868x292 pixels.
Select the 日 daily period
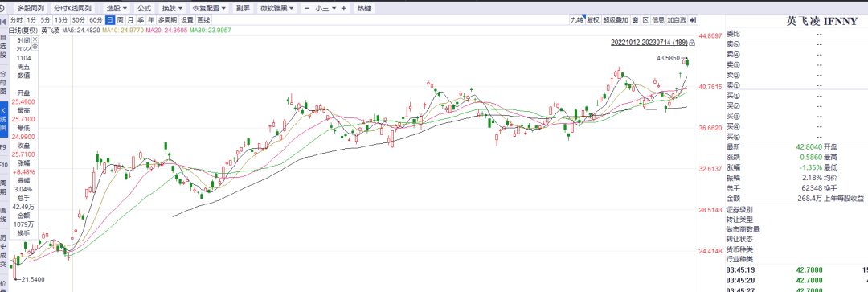click(x=110, y=20)
